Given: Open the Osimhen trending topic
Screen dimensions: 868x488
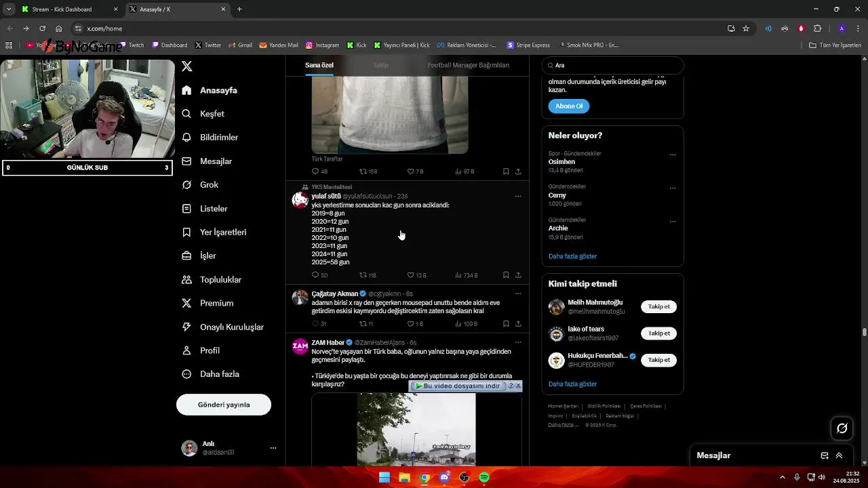Looking at the screenshot, I should 561,162.
